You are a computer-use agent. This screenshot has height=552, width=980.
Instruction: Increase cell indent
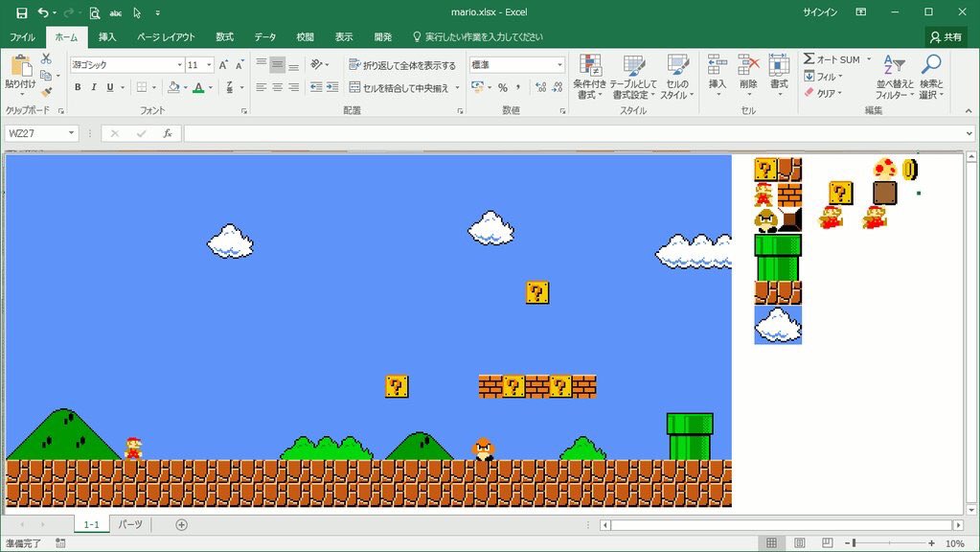[332, 87]
